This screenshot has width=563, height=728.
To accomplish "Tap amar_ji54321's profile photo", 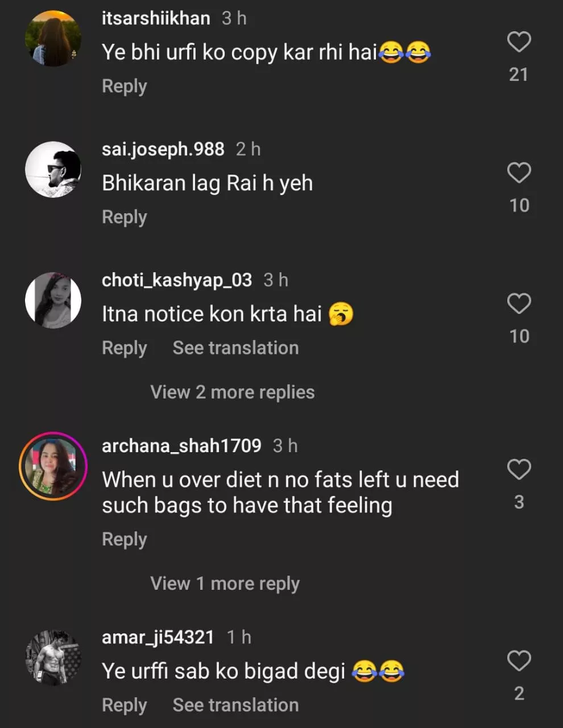I will point(53,657).
